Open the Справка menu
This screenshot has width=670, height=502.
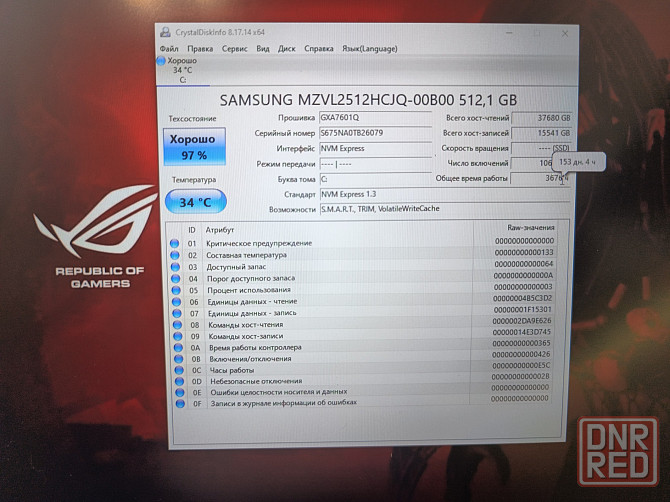tap(319, 49)
